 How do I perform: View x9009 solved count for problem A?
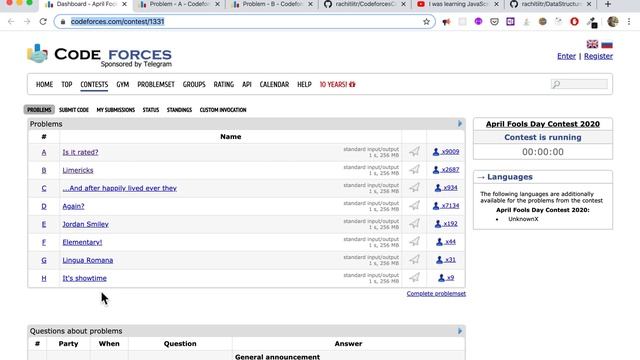(446, 151)
